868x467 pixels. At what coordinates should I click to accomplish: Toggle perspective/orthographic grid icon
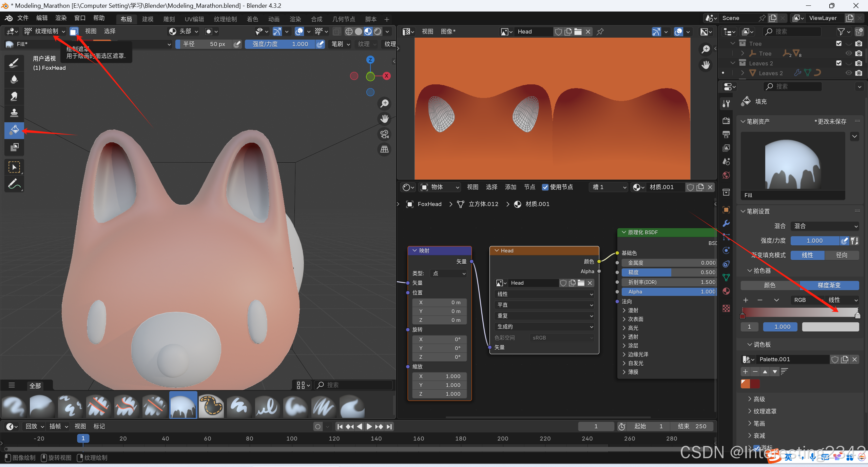(x=384, y=149)
